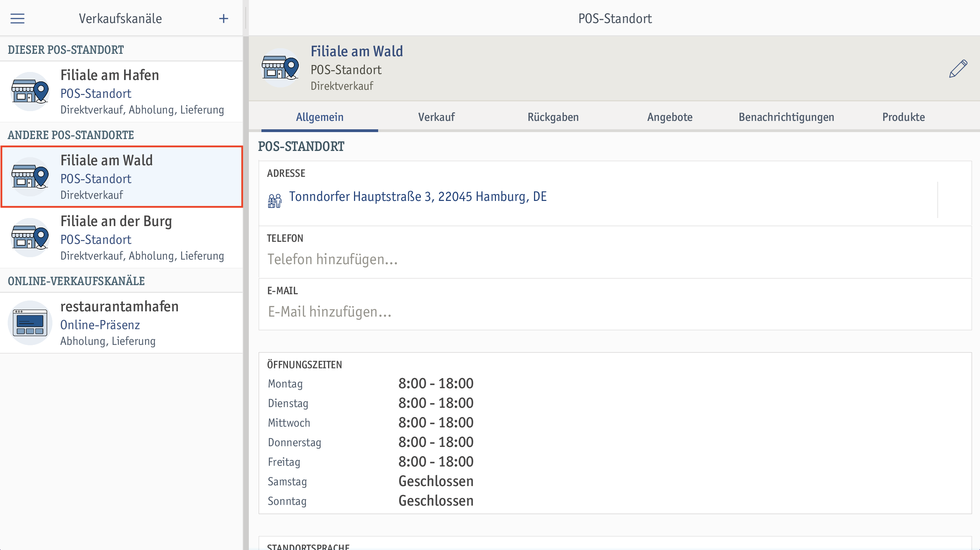980x550 pixels.
Task: Click the header store icon of Filiale am Wald
Action: click(x=280, y=68)
